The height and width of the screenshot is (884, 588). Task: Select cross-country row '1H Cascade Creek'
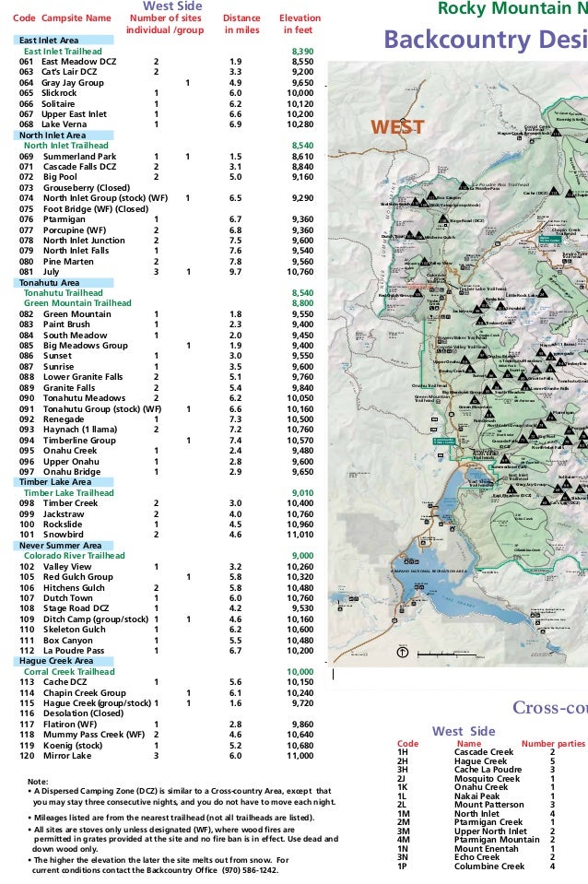coord(476,752)
